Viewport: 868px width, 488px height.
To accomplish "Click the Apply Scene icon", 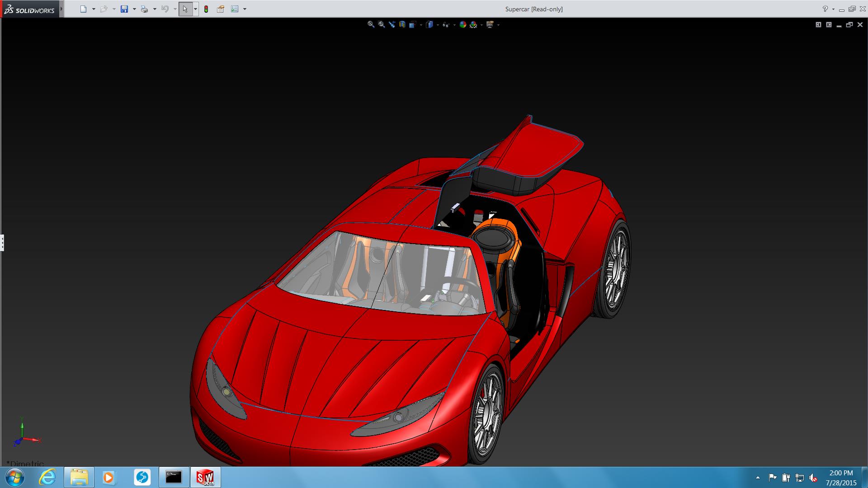I will pyautogui.click(x=473, y=25).
